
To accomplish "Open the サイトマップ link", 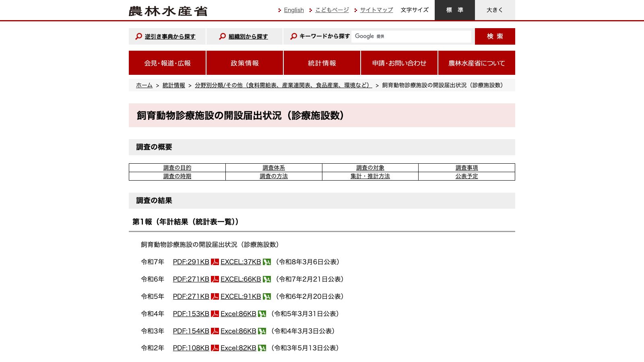I will [x=376, y=10].
